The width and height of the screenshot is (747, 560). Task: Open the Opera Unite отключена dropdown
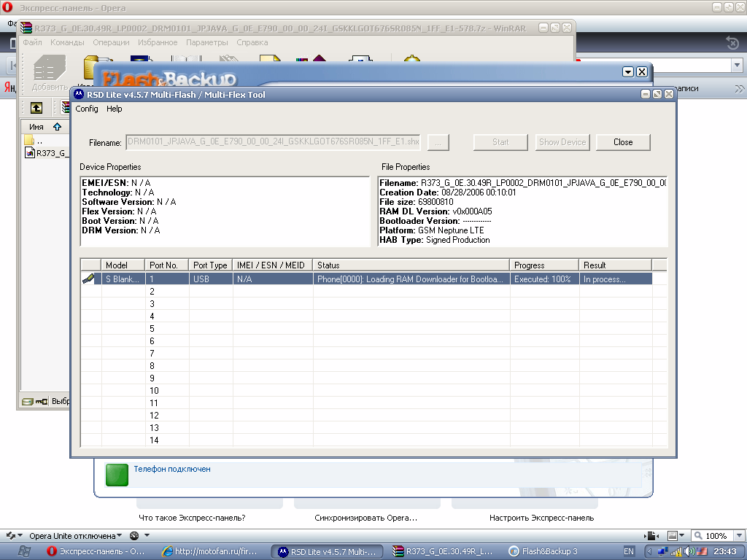[x=75, y=536]
